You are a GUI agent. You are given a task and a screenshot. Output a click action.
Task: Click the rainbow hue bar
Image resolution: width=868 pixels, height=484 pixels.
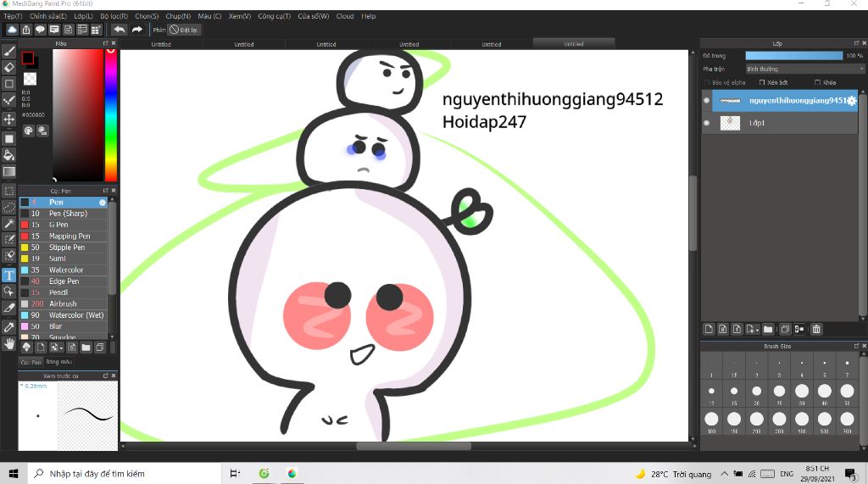(x=111, y=115)
